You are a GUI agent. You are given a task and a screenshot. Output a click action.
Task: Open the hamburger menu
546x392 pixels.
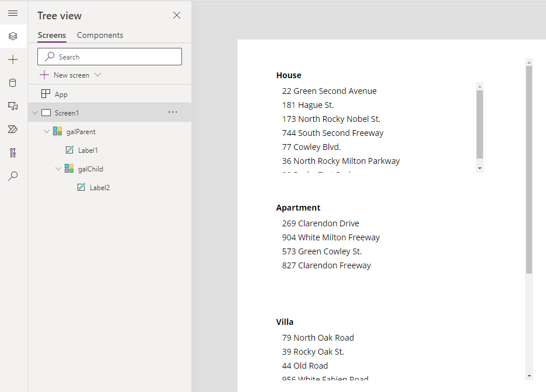point(13,13)
